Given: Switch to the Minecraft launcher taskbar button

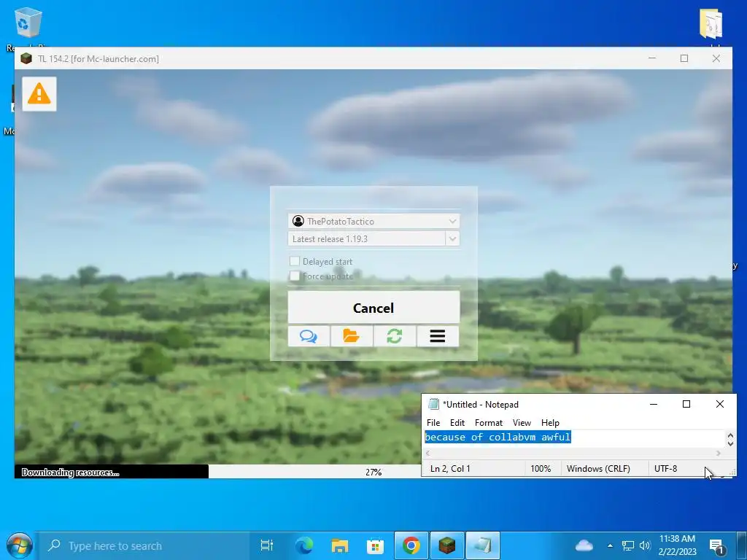Looking at the screenshot, I should tap(447, 545).
